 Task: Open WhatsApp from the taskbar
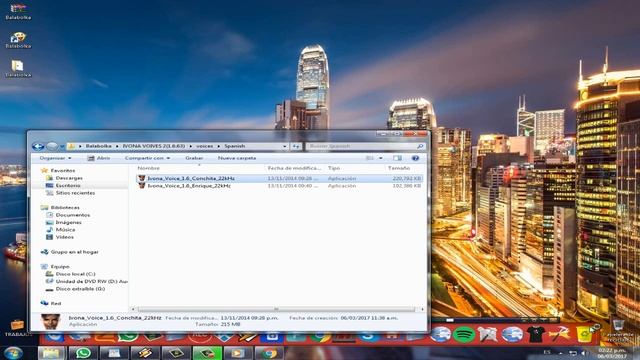[83, 353]
